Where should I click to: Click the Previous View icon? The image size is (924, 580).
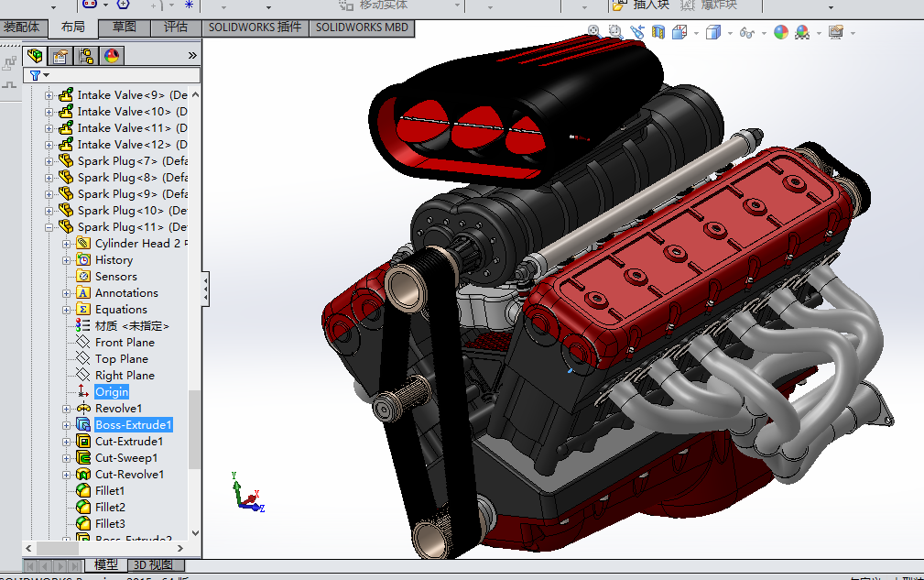click(x=637, y=32)
